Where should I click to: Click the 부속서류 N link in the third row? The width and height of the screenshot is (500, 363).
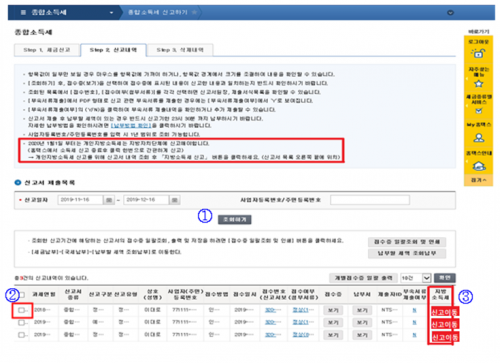(414, 335)
